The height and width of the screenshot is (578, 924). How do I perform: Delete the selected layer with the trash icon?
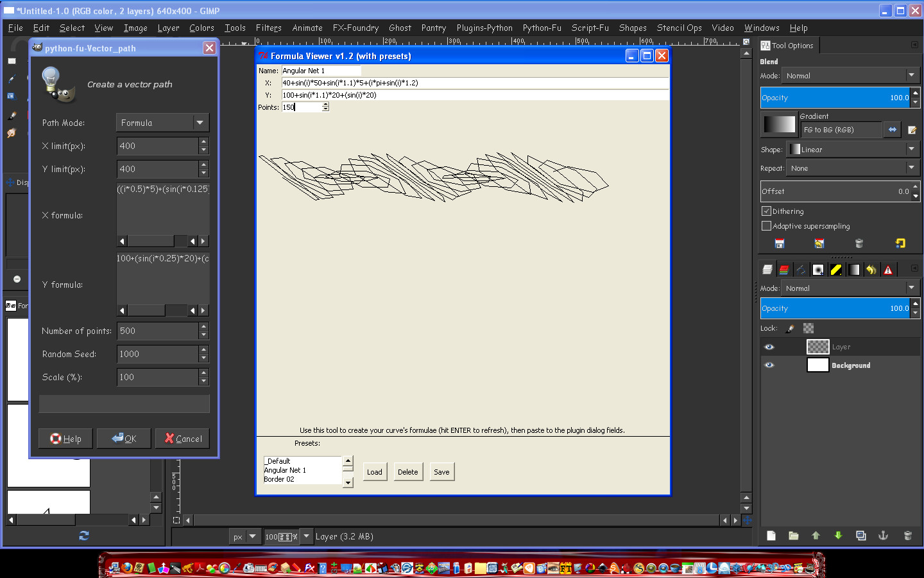tap(908, 536)
